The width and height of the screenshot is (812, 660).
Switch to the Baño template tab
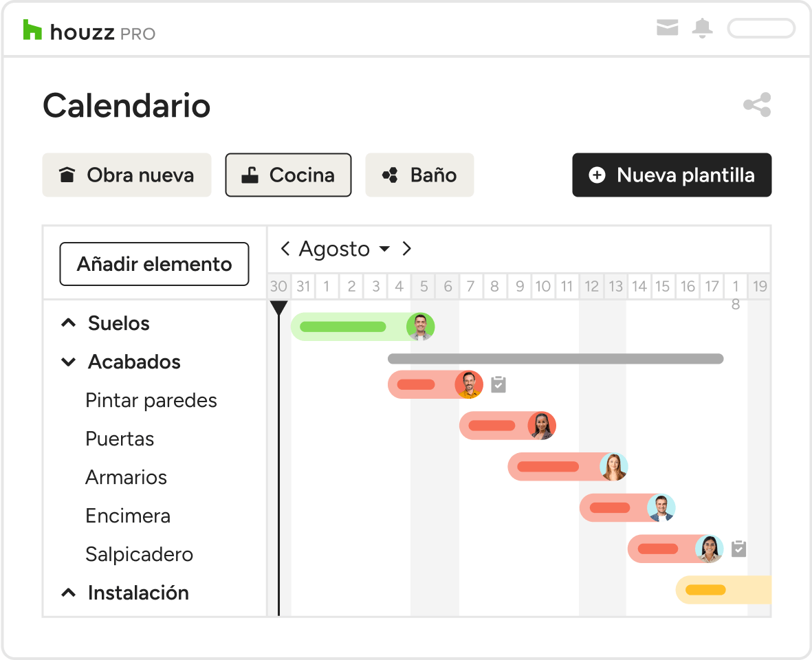419,175
